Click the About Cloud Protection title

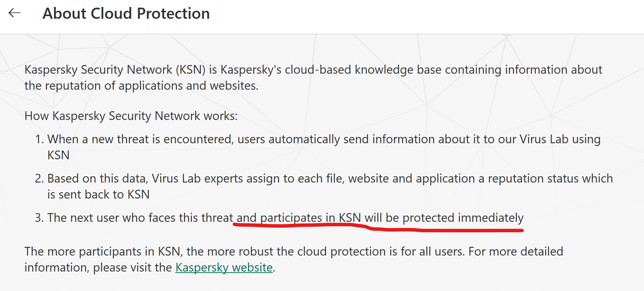point(126,14)
